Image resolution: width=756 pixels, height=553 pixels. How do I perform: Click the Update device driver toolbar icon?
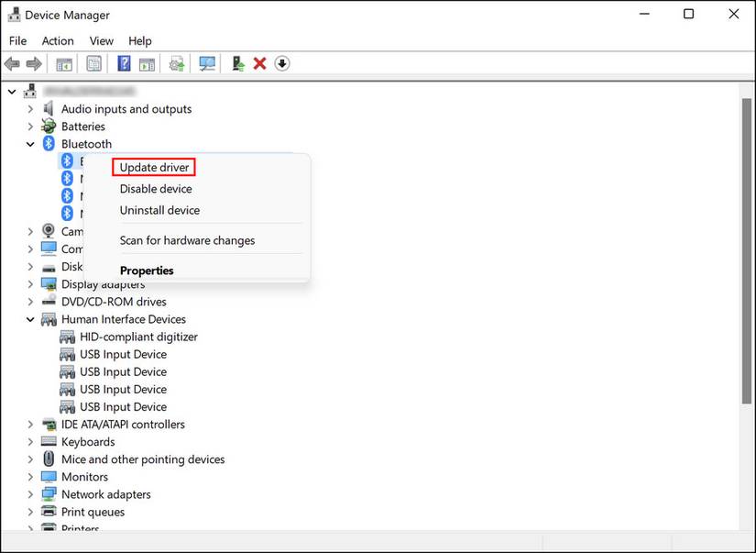[177, 63]
